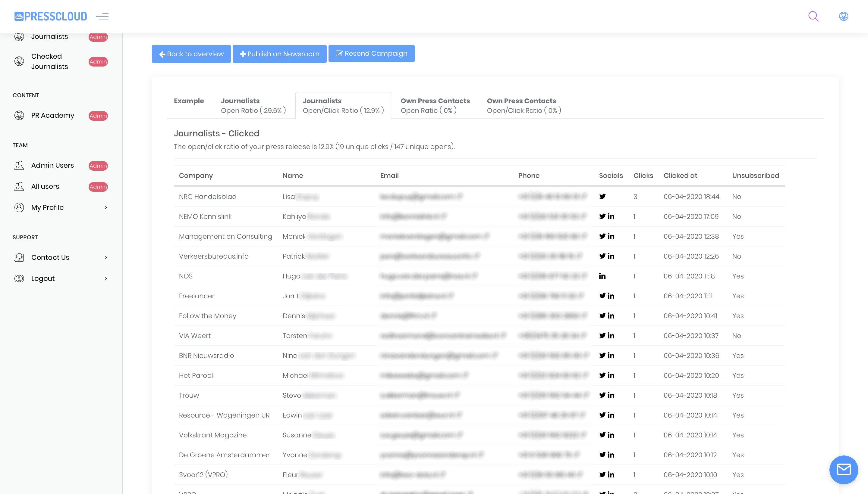Expand the My Profile chevron

[x=105, y=207]
